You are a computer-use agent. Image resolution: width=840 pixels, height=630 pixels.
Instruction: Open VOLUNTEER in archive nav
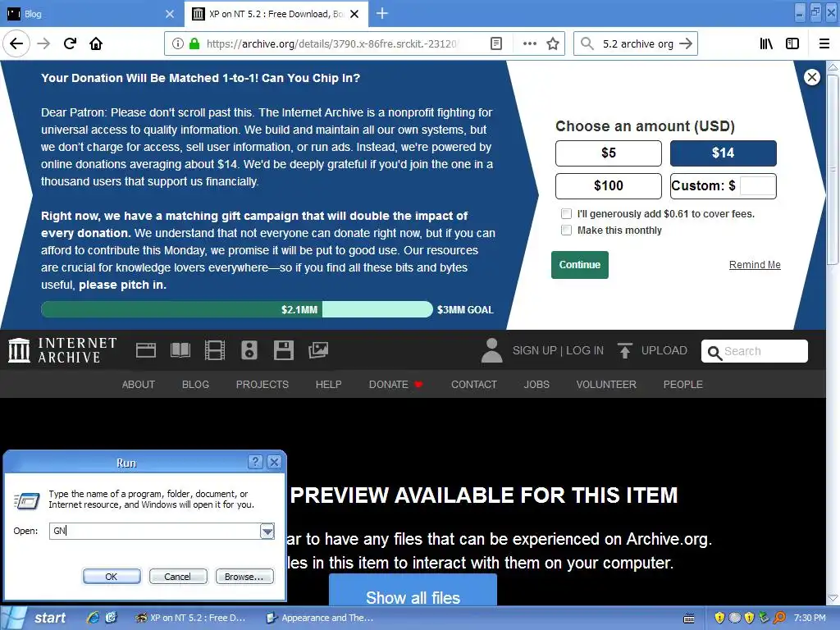coord(606,385)
